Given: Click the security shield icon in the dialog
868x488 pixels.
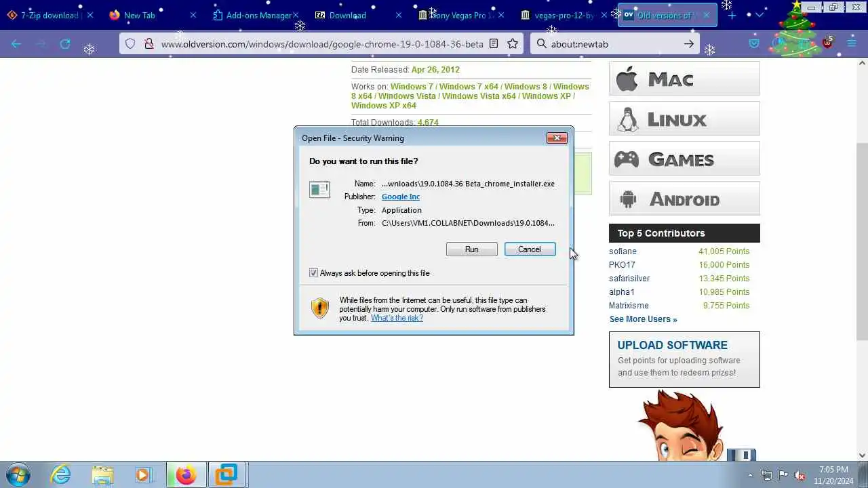Looking at the screenshot, I should coord(319,308).
